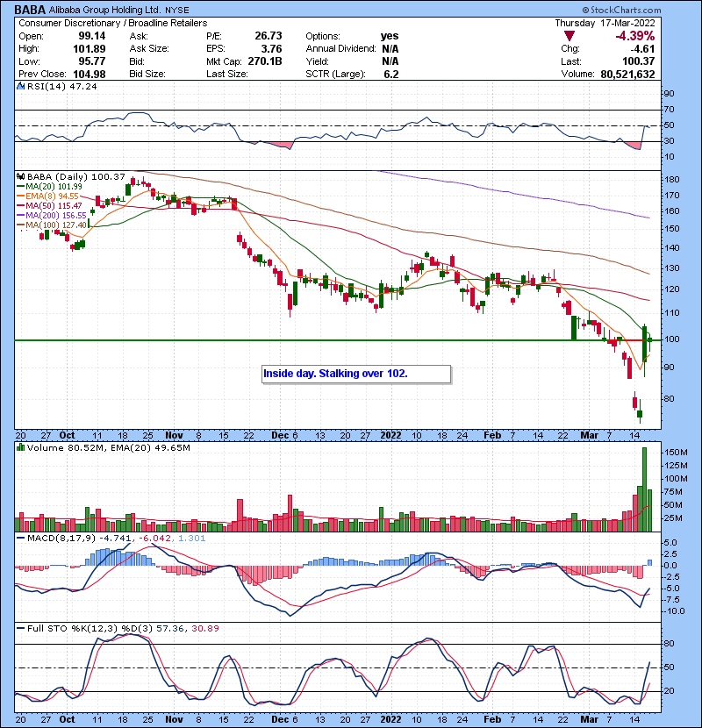Click the Volume 80.52M, EMA(20) 49.65M label
The image size is (702, 728).
(108, 448)
